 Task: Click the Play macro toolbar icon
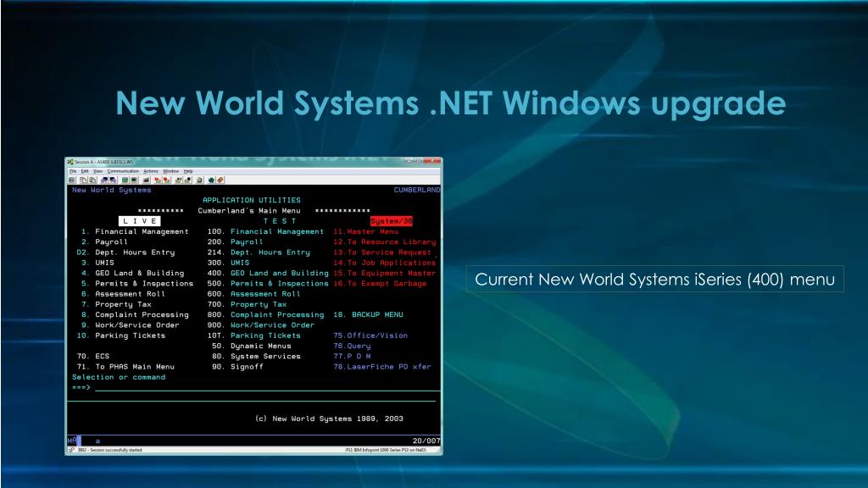tap(178, 180)
